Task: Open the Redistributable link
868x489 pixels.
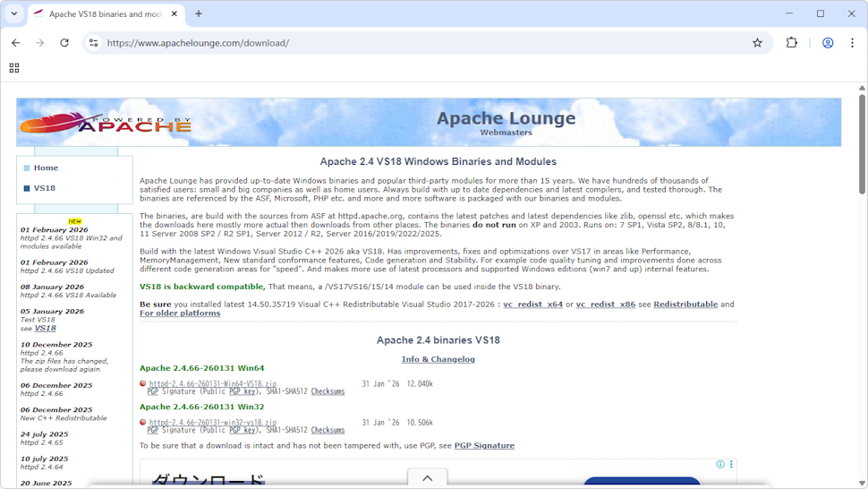Action: click(x=685, y=304)
